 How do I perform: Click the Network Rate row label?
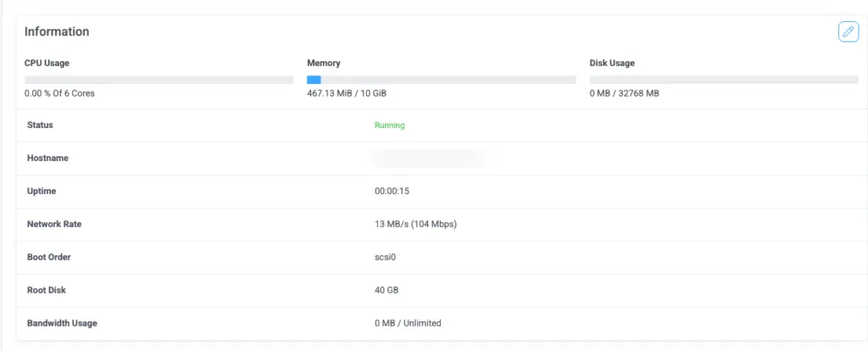coord(54,225)
